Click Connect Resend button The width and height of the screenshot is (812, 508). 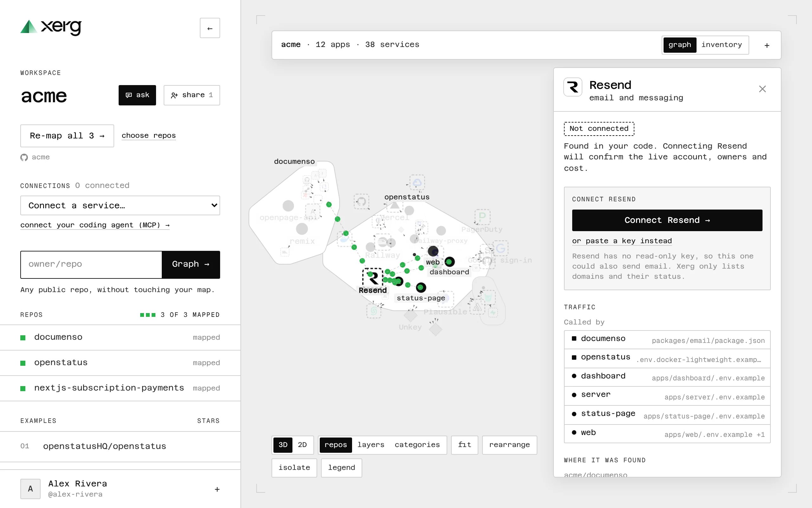point(667,220)
